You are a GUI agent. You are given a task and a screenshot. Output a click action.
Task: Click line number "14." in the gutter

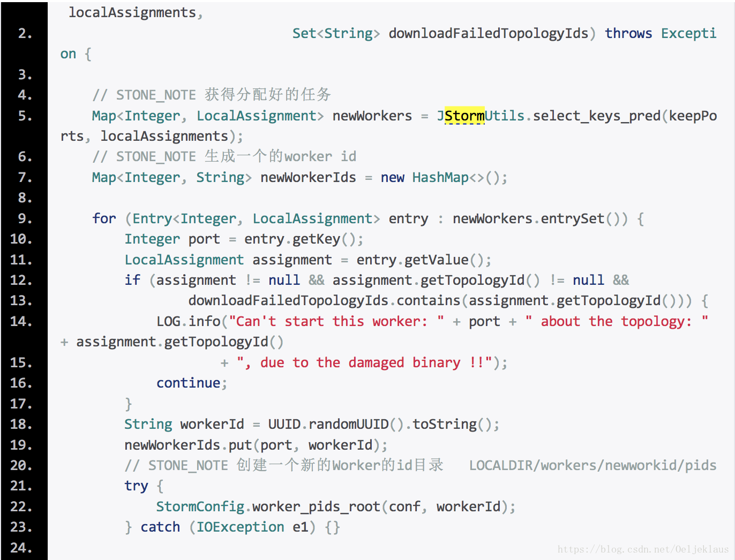pyautogui.click(x=21, y=321)
